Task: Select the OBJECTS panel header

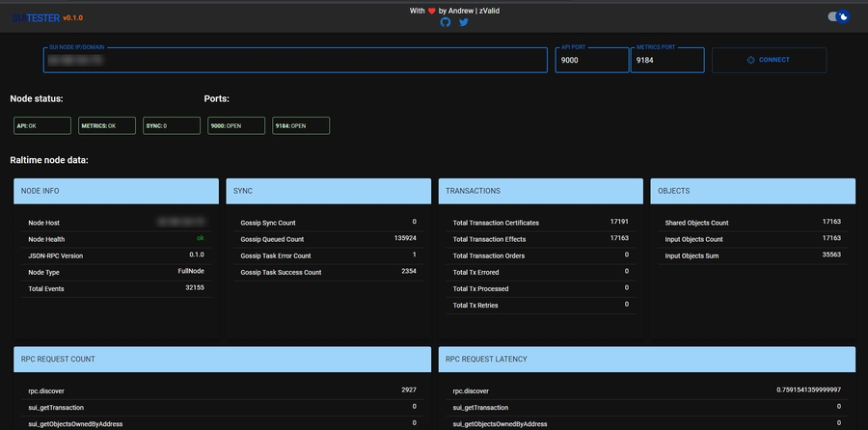Action: pyautogui.click(x=752, y=191)
